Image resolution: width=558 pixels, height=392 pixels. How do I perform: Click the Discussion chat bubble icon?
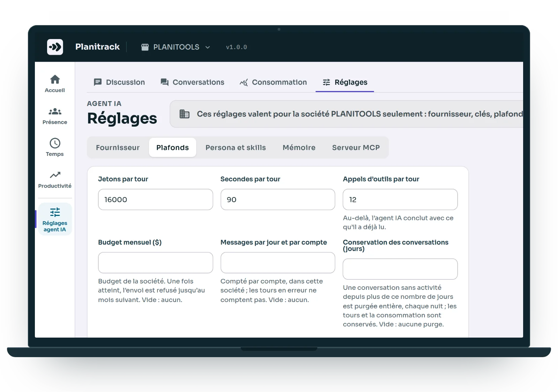coord(98,82)
